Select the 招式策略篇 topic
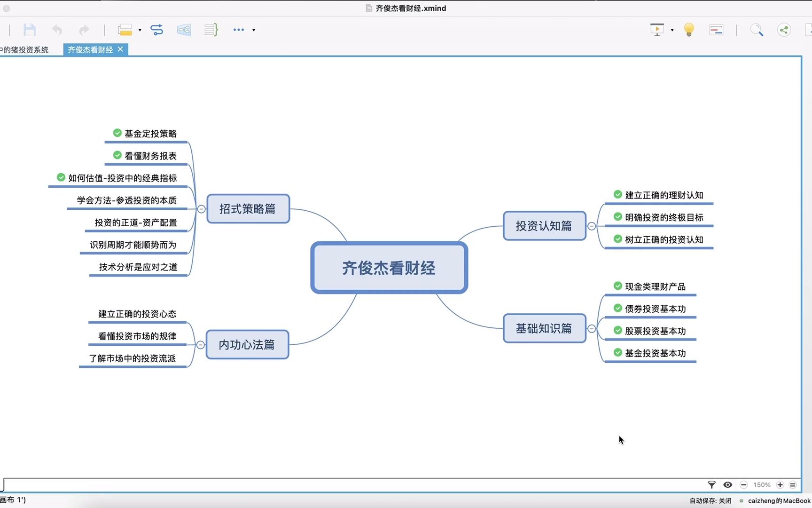The image size is (812, 508). click(x=248, y=209)
